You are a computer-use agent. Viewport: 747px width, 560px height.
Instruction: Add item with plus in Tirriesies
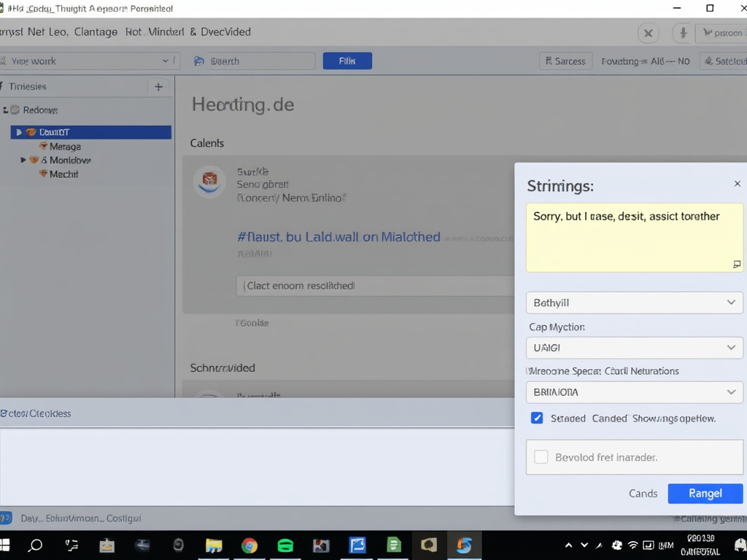point(158,87)
